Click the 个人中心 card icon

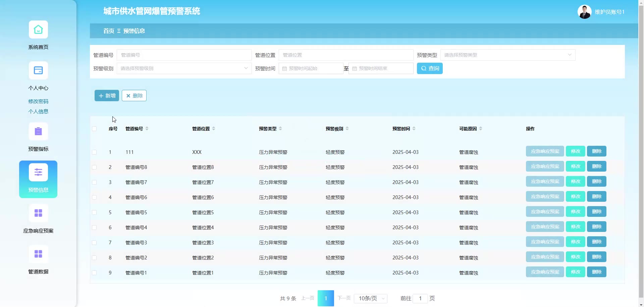click(x=38, y=71)
